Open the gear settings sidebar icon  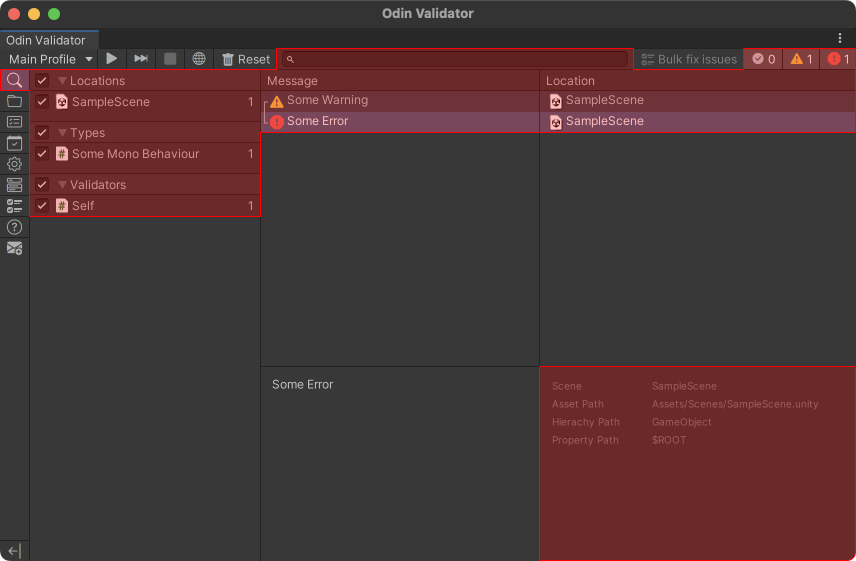14,164
